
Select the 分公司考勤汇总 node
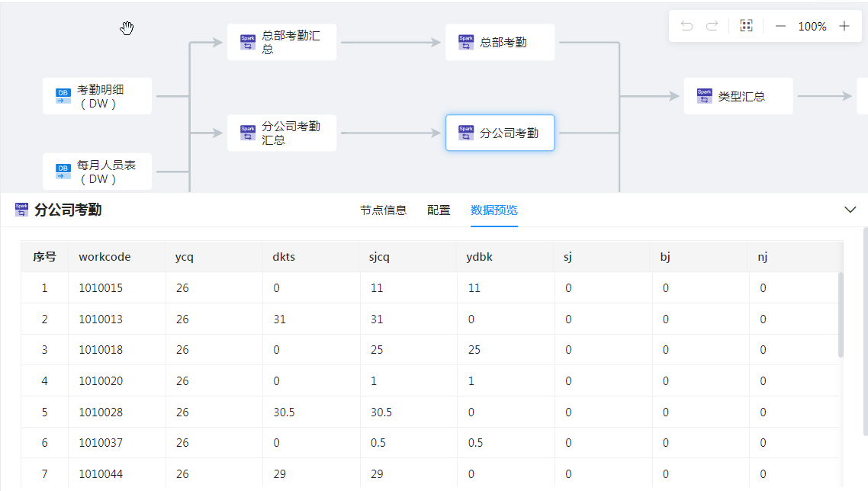click(281, 133)
